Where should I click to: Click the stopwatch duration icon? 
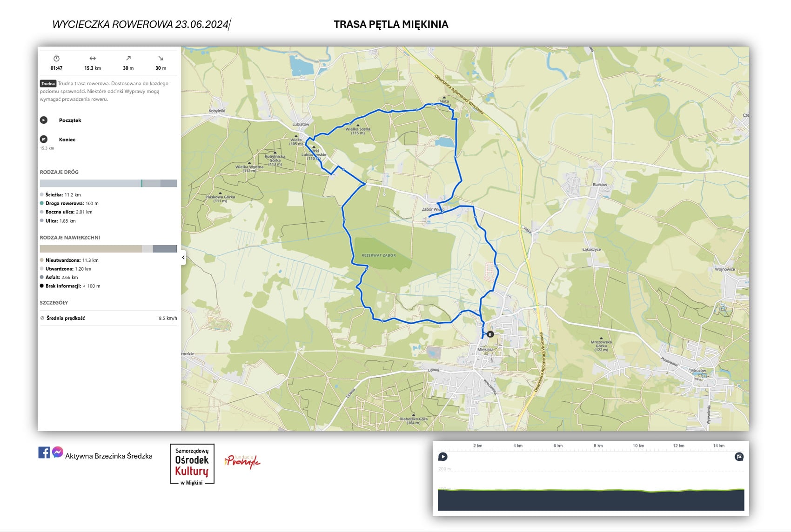56,59
